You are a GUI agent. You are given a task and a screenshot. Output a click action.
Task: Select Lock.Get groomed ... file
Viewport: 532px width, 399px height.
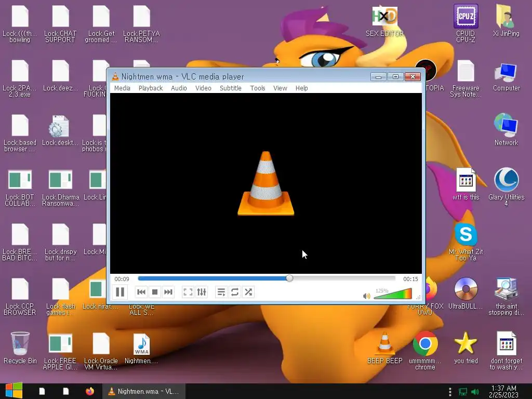(101, 24)
